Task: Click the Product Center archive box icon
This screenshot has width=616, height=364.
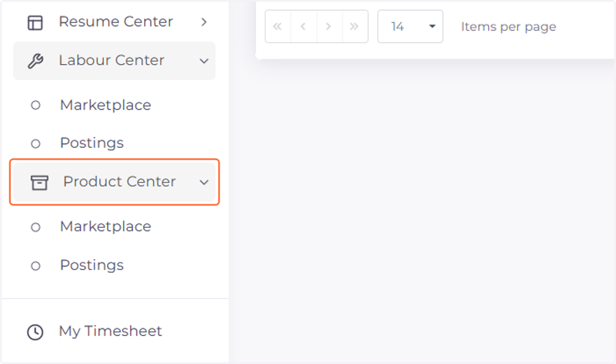Action: point(40,182)
